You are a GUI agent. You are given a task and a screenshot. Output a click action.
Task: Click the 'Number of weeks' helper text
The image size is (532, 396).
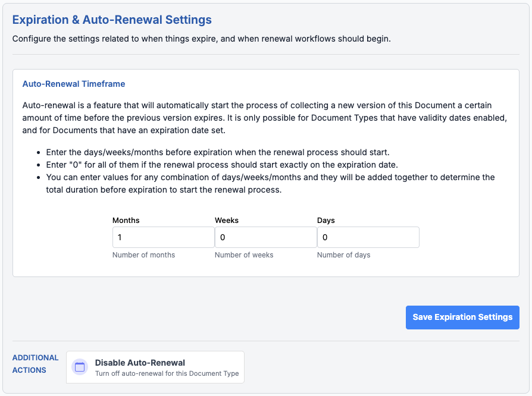(x=244, y=255)
